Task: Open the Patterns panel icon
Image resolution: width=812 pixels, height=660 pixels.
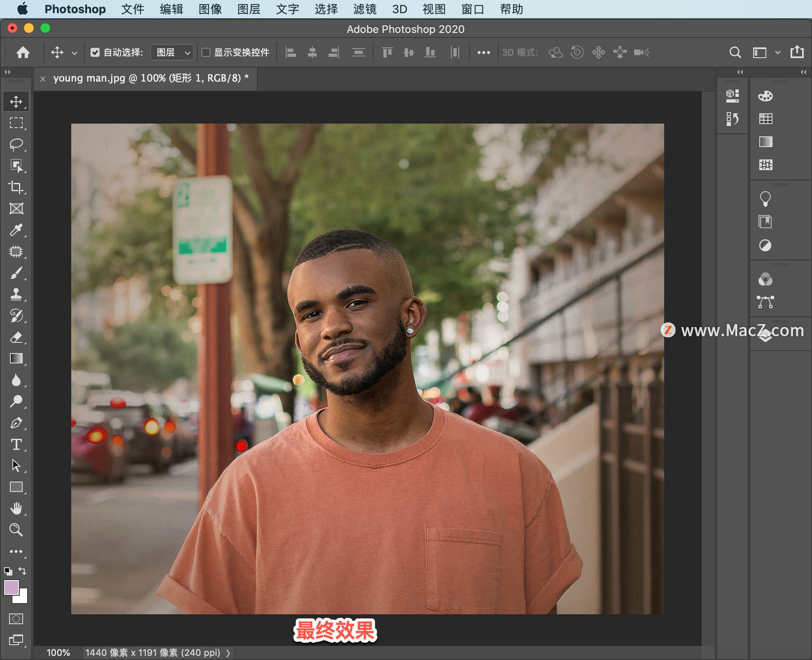Action: 765,165
